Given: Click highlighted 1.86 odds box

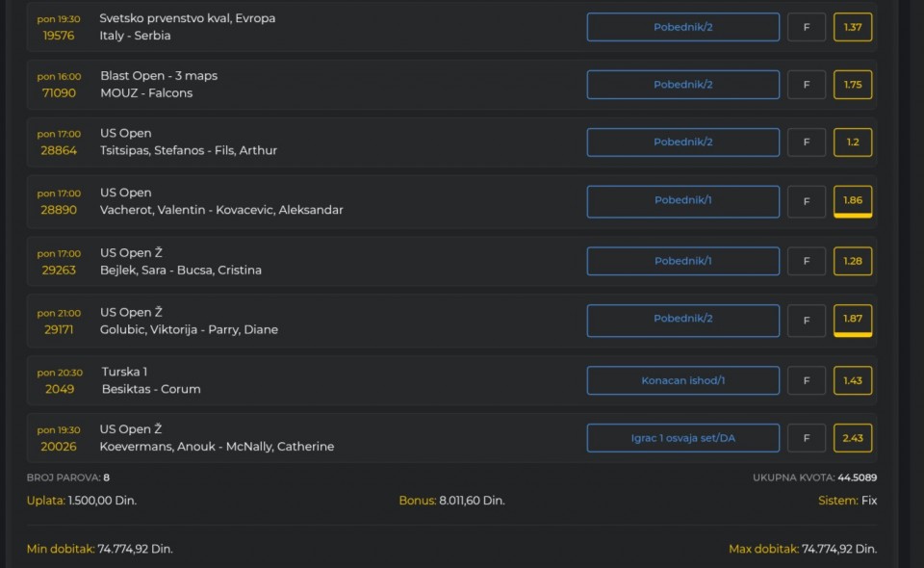Looking at the screenshot, I should pyautogui.click(x=853, y=201).
